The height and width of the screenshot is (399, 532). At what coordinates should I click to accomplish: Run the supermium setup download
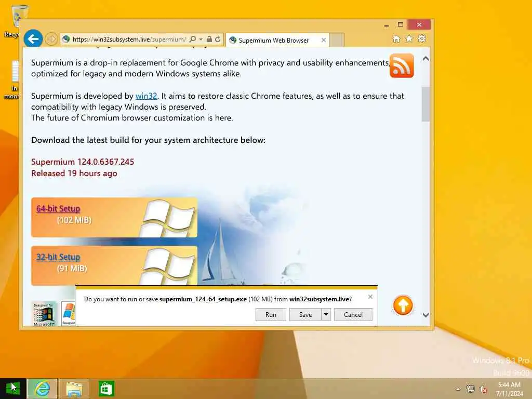click(271, 314)
